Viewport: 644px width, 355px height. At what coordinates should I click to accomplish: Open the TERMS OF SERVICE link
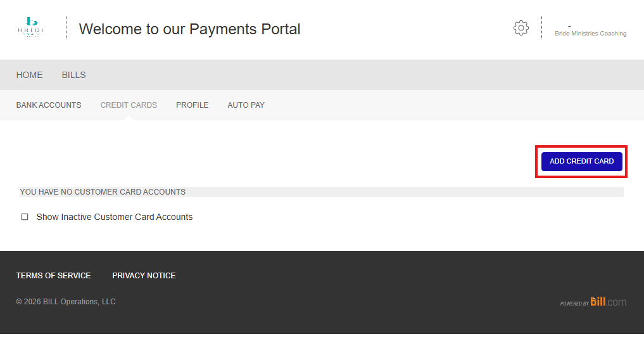53,276
